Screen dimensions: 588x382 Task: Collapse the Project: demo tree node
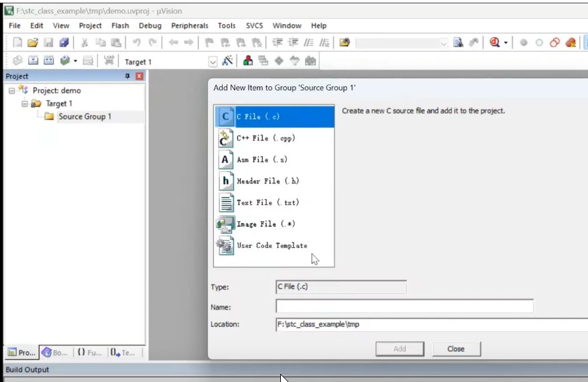point(12,90)
